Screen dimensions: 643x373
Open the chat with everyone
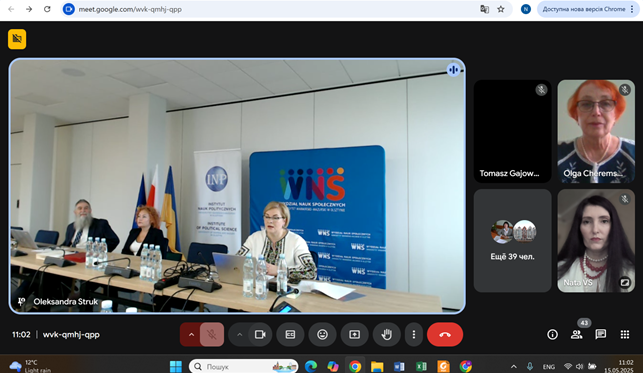[601, 334]
